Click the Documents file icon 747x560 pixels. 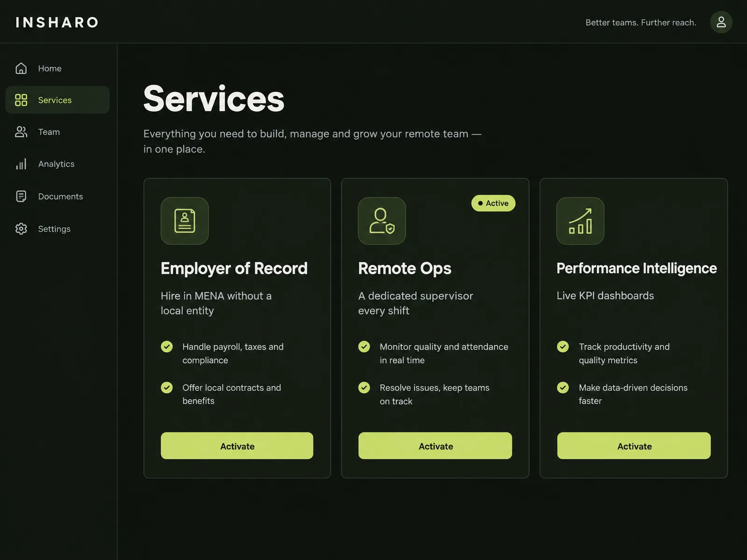21,196
